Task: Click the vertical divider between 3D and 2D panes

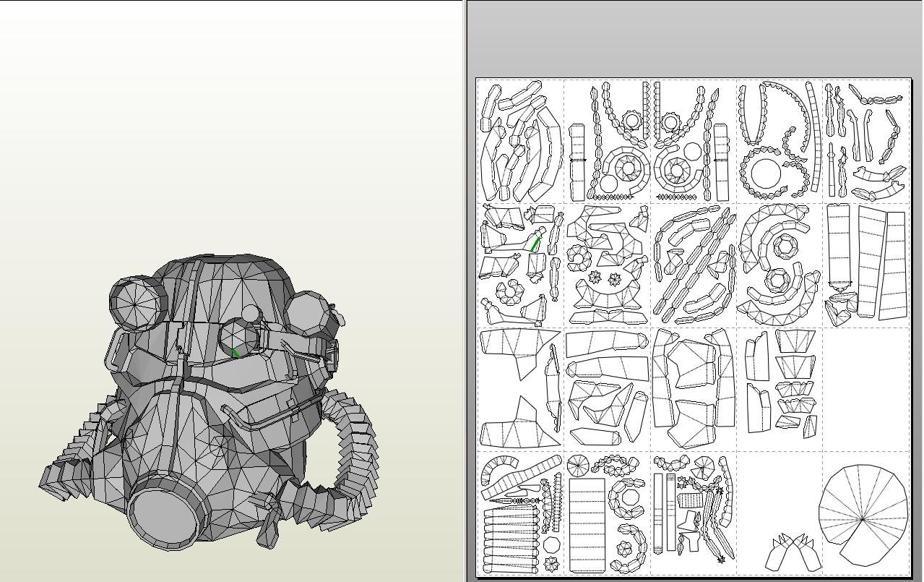Action: 465,289
